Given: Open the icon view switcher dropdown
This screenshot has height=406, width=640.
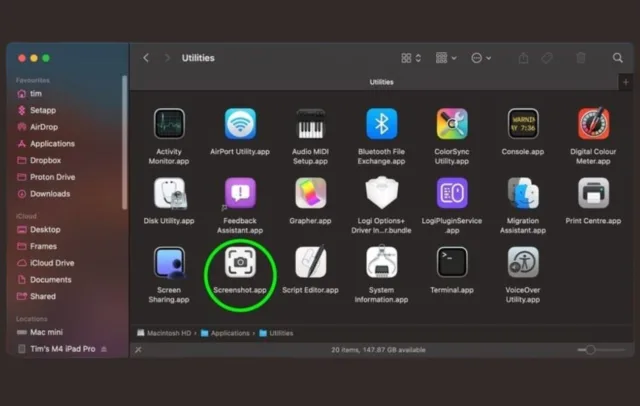Looking at the screenshot, I should click(x=411, y=58).
